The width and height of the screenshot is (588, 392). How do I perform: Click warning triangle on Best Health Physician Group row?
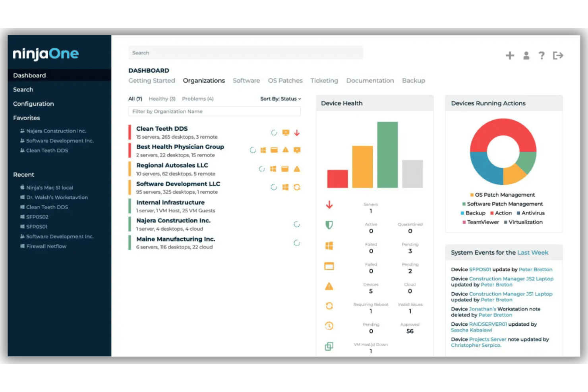pyautogui.click(x=285, y=150)
